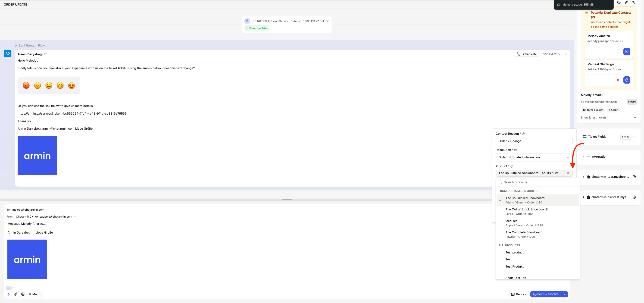Open the edit pencil icon at top right

click(626, 2)
